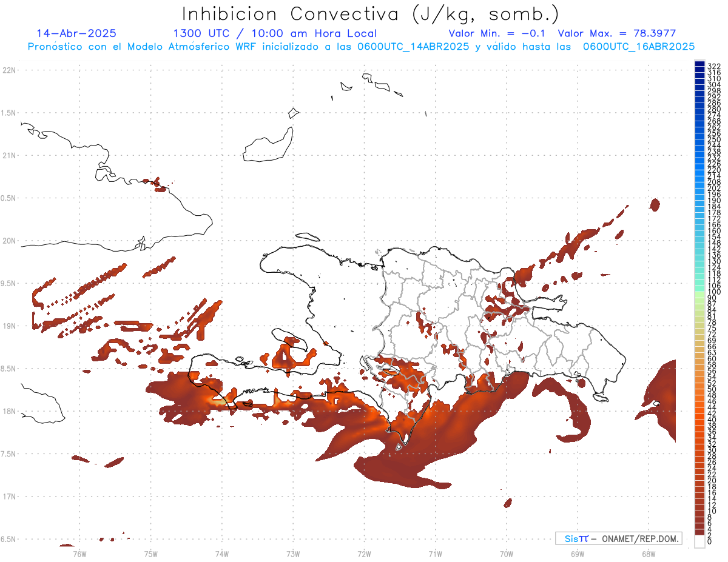Click the "68W" longitude label
Screen dimensions: 728x562
click(649, 554)
